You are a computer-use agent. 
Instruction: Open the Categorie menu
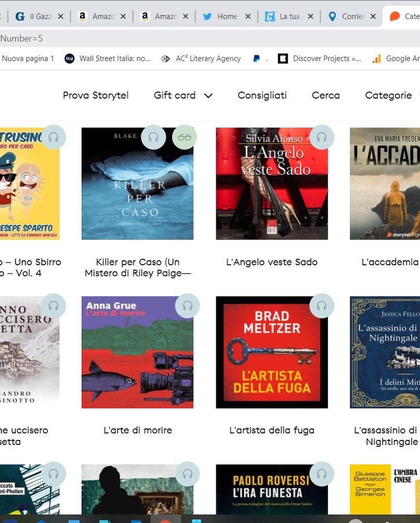coord(388,95)
